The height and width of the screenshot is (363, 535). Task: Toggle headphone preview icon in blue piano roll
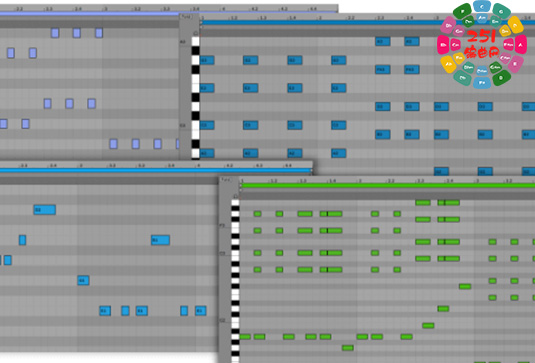pos(196,33)
